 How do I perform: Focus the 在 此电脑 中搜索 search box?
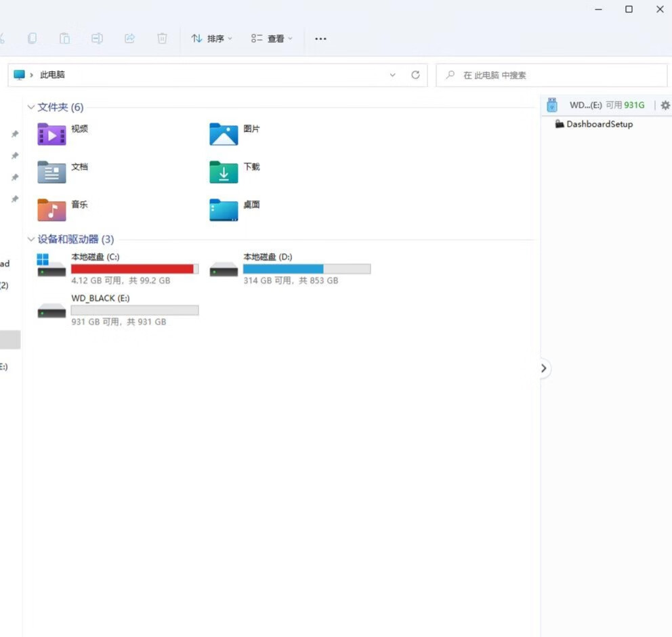tap(551, 75)
